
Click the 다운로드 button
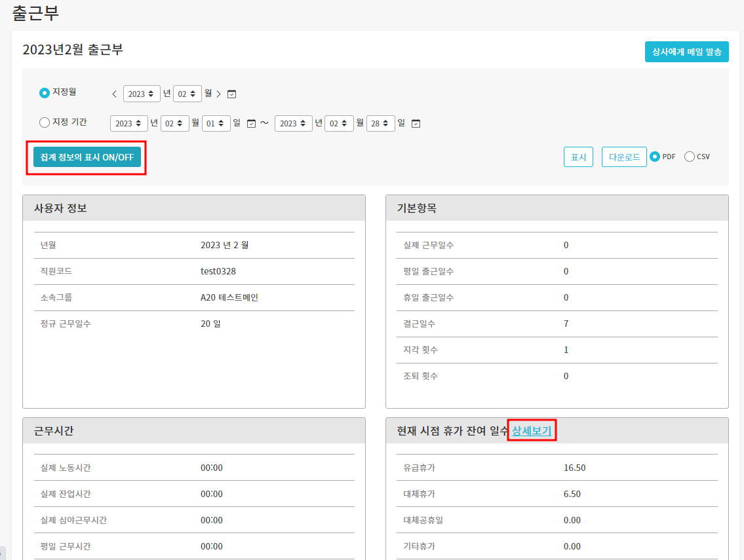tap(623, 157)
